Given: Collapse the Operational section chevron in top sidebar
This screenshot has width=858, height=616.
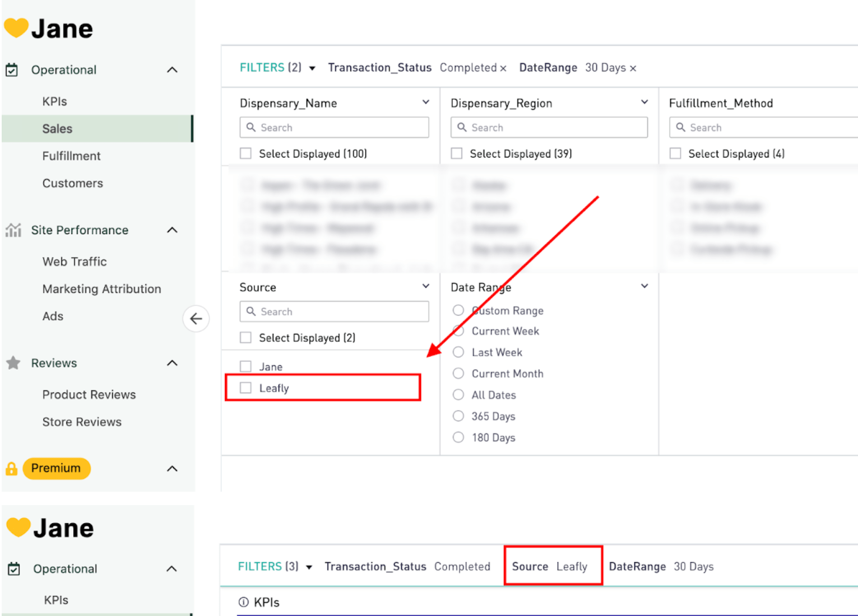Looking at the screenshot, I should click(x=172, y=70).
